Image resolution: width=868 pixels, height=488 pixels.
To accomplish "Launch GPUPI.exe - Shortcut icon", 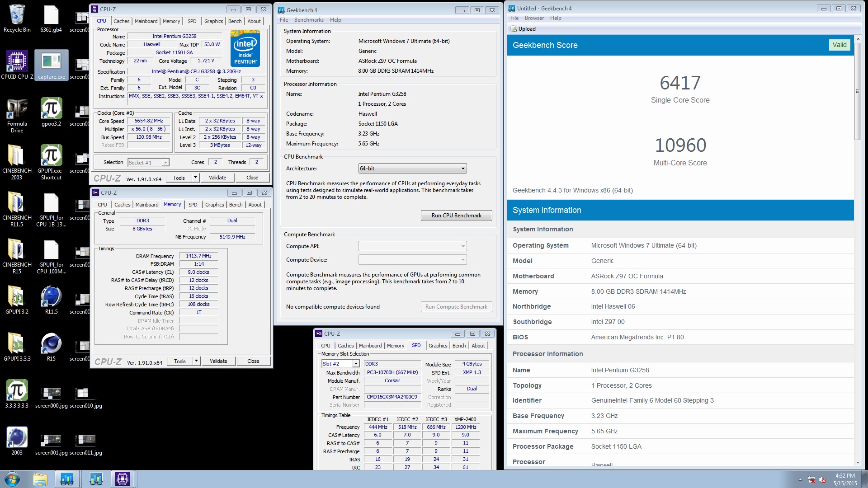I will (x=51, y=163).
